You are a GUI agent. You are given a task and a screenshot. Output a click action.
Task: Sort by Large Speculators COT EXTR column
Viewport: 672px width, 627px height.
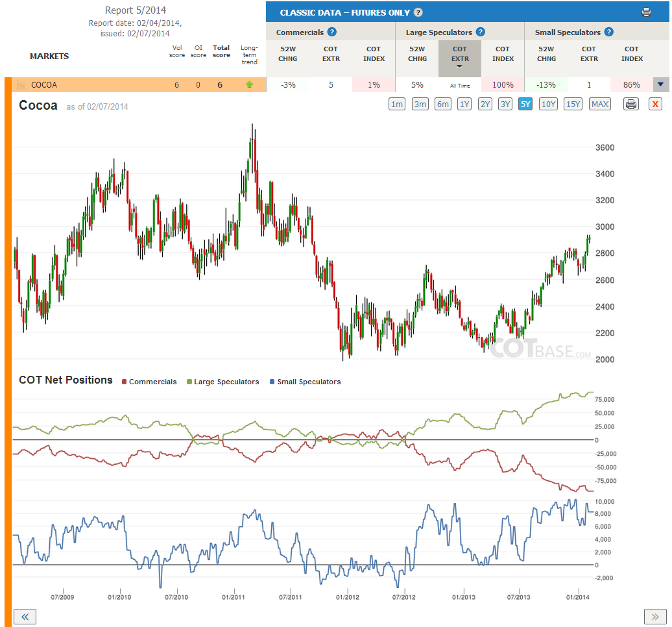click(460, 58)
